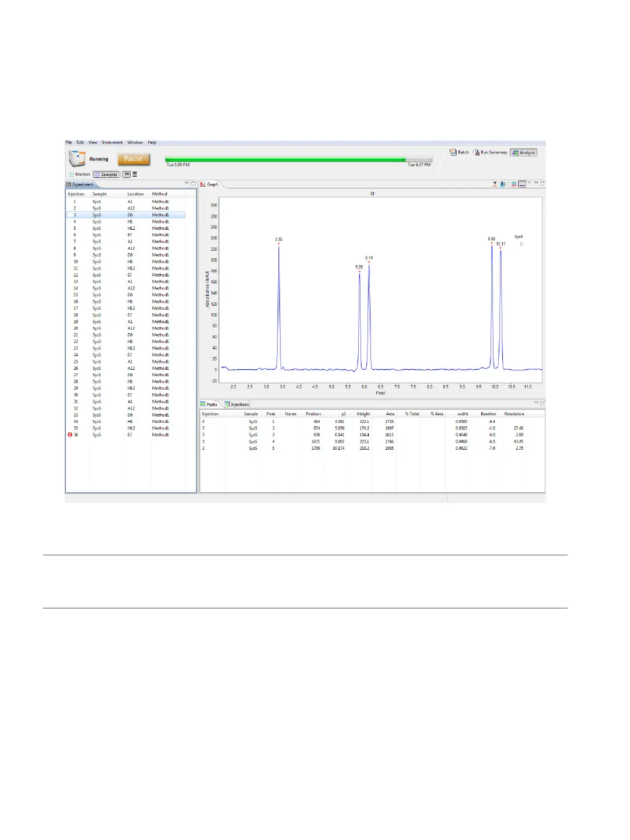Select injection 12 row at location E7
Image resolution: width=630 pixels, height=840 pixels.
(125, 275)
